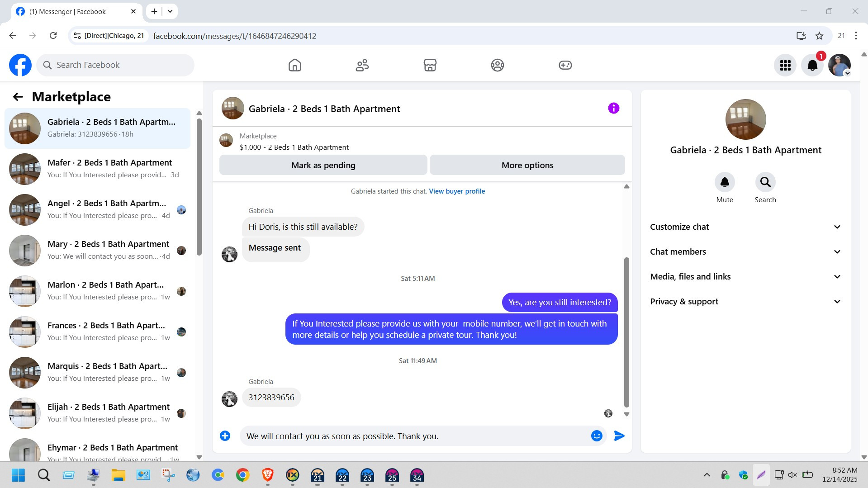Go back to the previous browser page
This screenshot has height=488, width=868.
pyautogui.click(x=13, y=36)
